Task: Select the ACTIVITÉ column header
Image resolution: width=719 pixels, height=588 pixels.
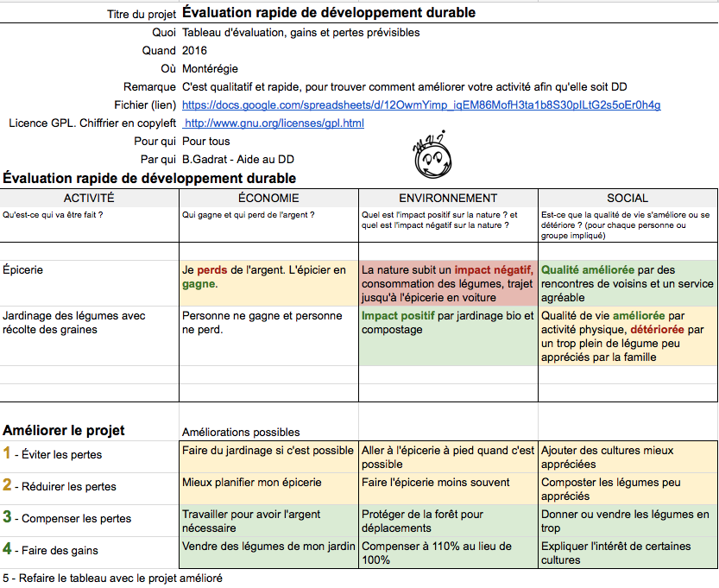Action: tap(90, 198)
